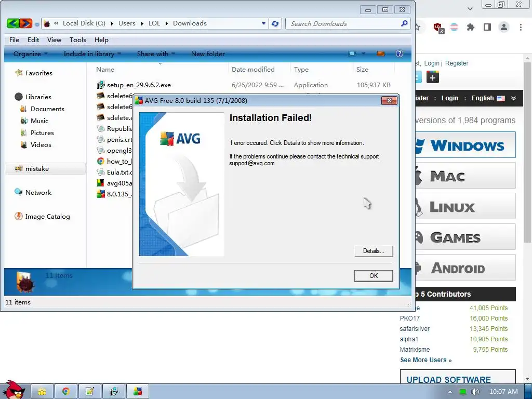
Task: Sort by Date modified column header
Action: pyautogui.click(x=253, y=69)
